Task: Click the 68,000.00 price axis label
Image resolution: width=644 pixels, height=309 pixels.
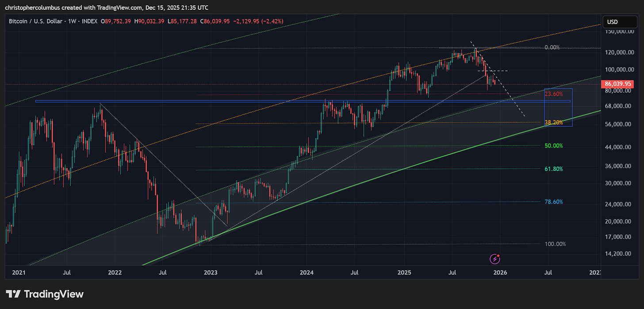Action: (619, 106)
